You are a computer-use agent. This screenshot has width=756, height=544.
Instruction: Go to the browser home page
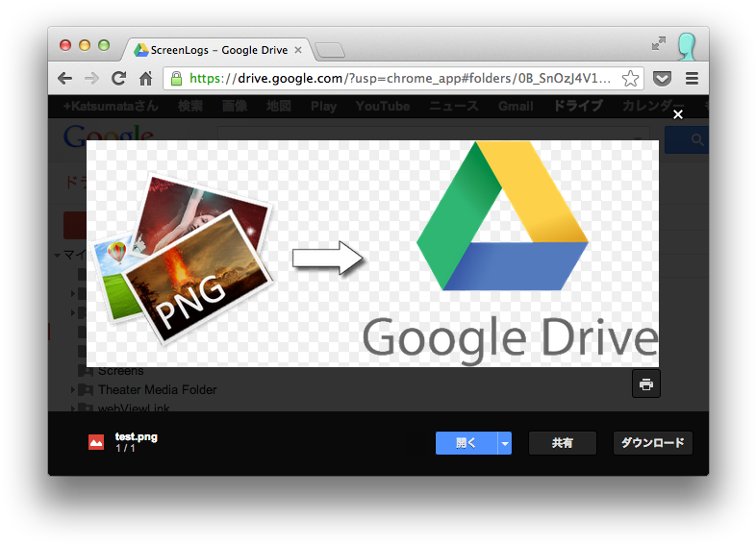145,79
